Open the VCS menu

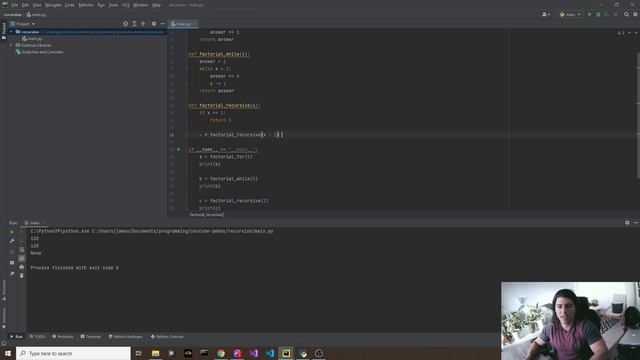[126, 5]
